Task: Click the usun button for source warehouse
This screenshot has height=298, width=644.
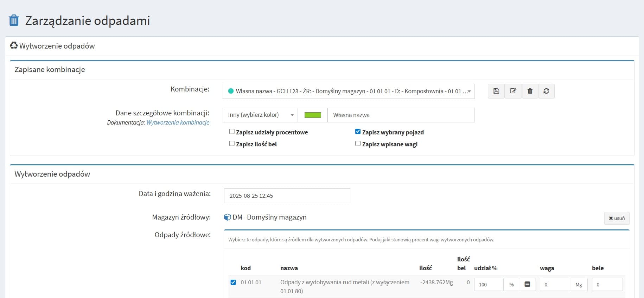Action: click(x=617, y=218)
